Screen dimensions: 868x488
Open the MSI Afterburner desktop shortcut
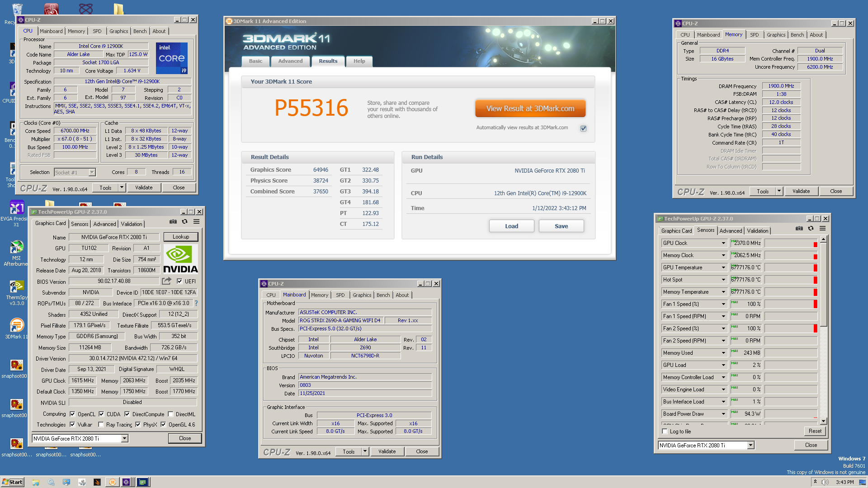pos(16,247)
